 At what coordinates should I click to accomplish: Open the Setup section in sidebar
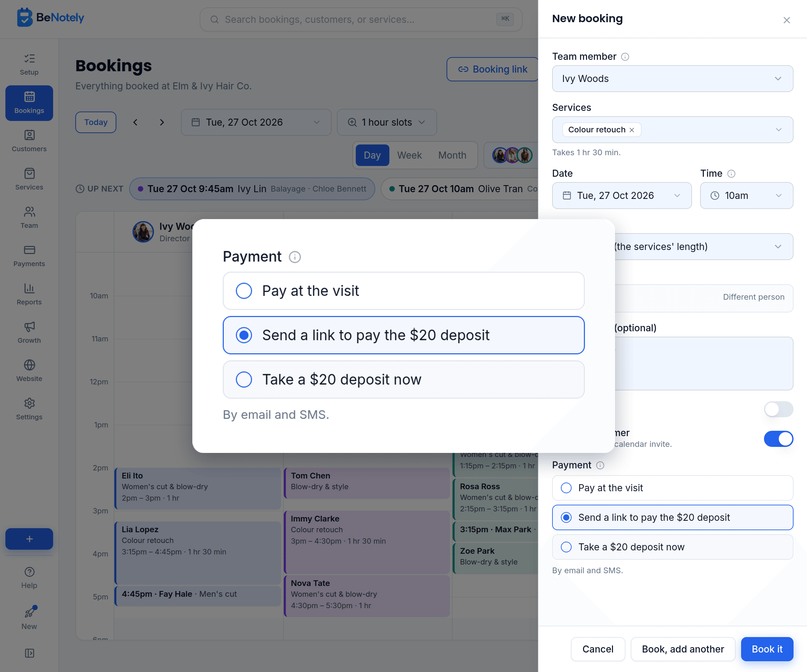[x=29, y=65]
